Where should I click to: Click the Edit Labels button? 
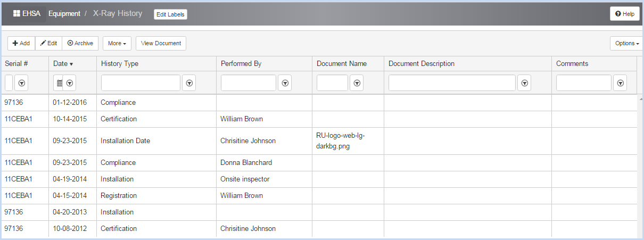point(170,14)
